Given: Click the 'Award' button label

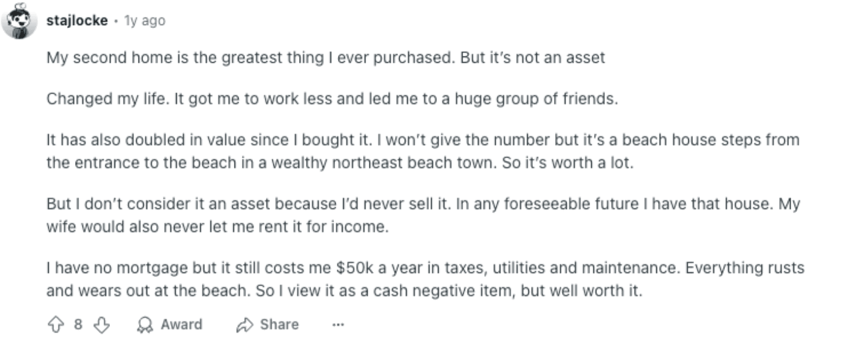Looking at the screenshot, I should tap(181, 325).
